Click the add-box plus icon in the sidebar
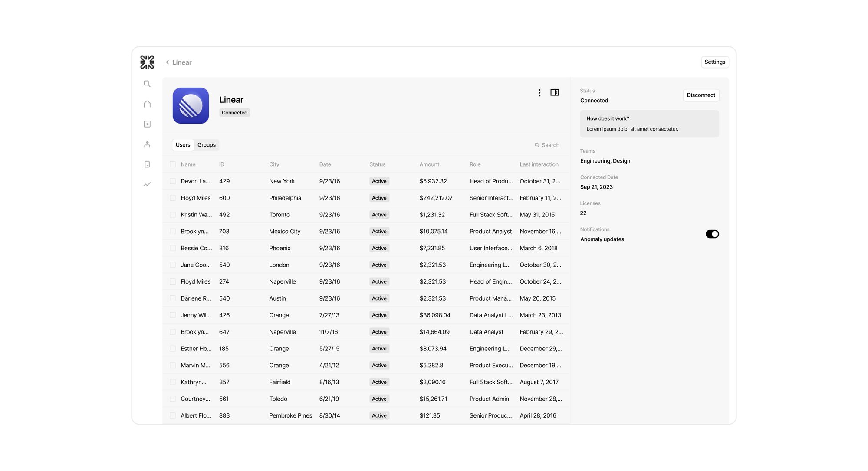Viewport: 868px width, 471px height. pyautogui.click(x=147, y=124)
